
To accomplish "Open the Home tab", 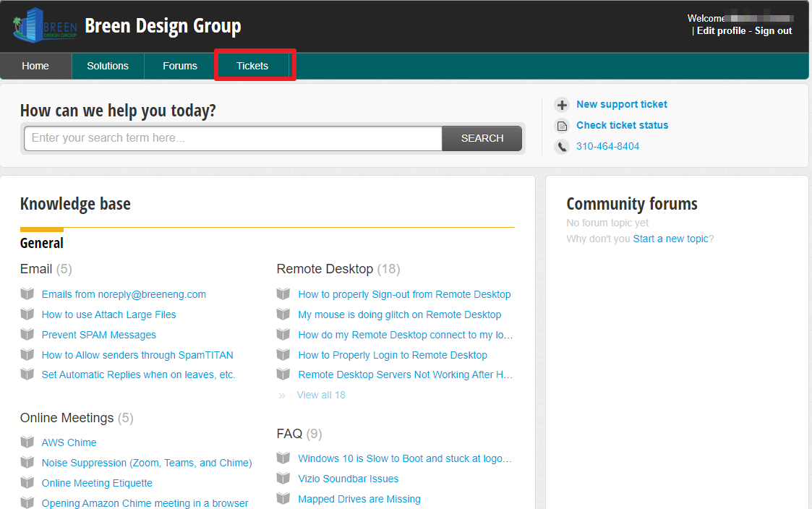I will (35, 66).
